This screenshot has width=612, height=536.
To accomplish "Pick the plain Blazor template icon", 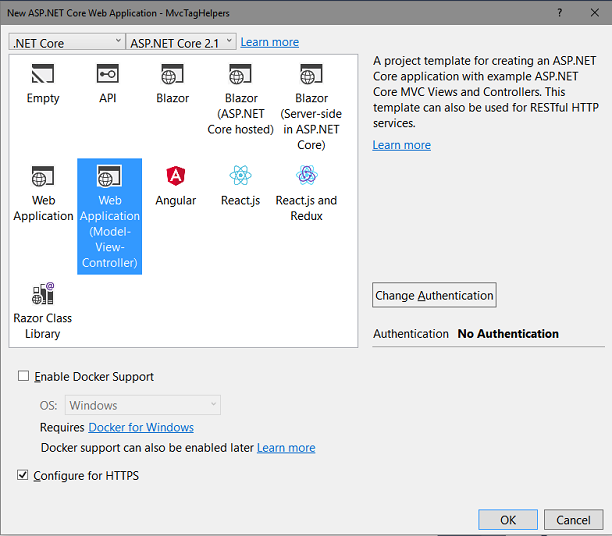I will pos(172,74).
